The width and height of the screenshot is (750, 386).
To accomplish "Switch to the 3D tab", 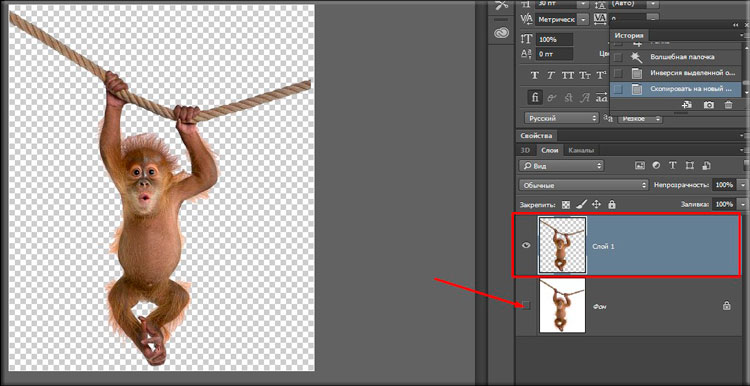I will click(526, 150).
